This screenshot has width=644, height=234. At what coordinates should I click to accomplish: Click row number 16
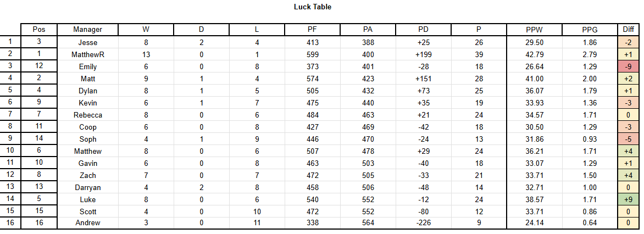coord(10,224)
